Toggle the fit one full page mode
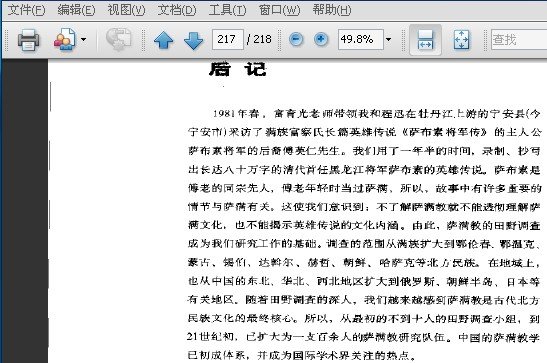 click(462, 40)
